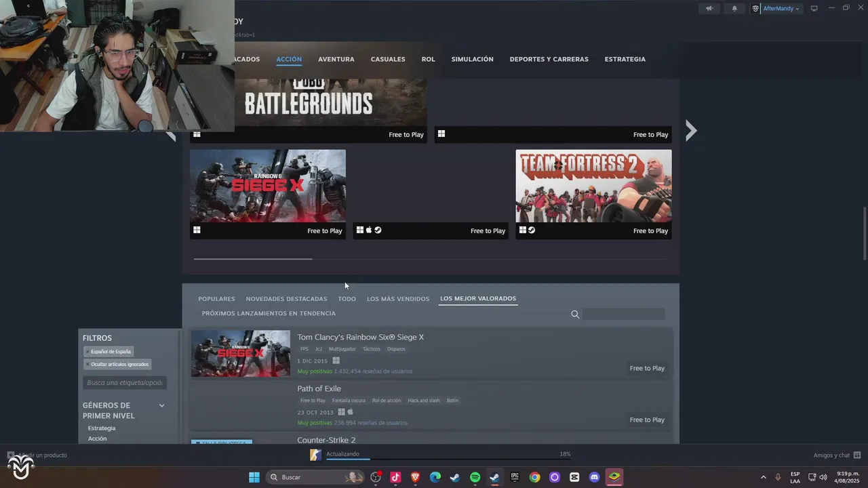Remove Ocultar artículos ignorados filter

pyautogui.click(x=117, y=365)
